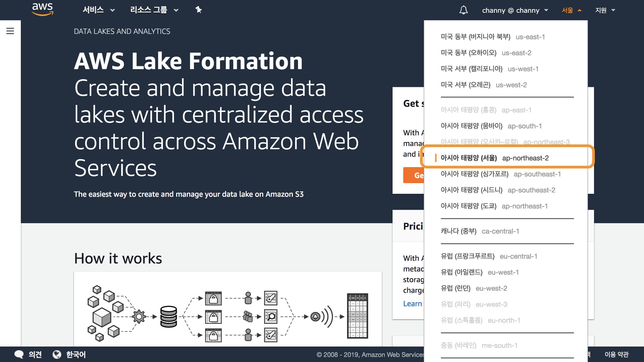Click the 의견 feedback speech bubble icon
The image size is (644, 362).
19,354
